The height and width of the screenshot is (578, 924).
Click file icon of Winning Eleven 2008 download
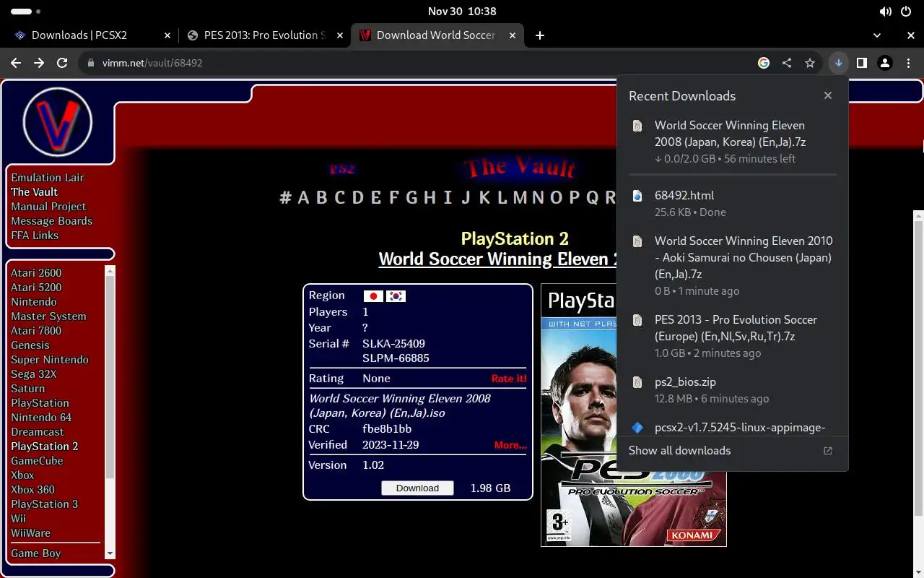point(637,126)
